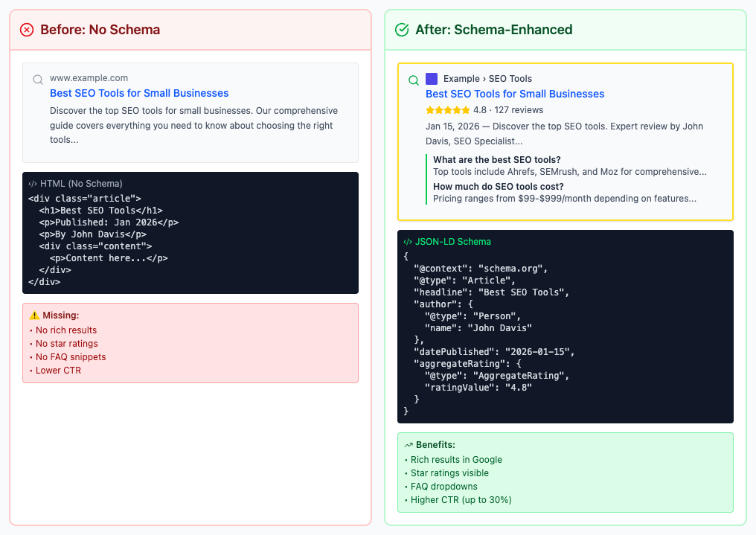Click 'HTML (No Schema)' code block label

pos(81,184)
